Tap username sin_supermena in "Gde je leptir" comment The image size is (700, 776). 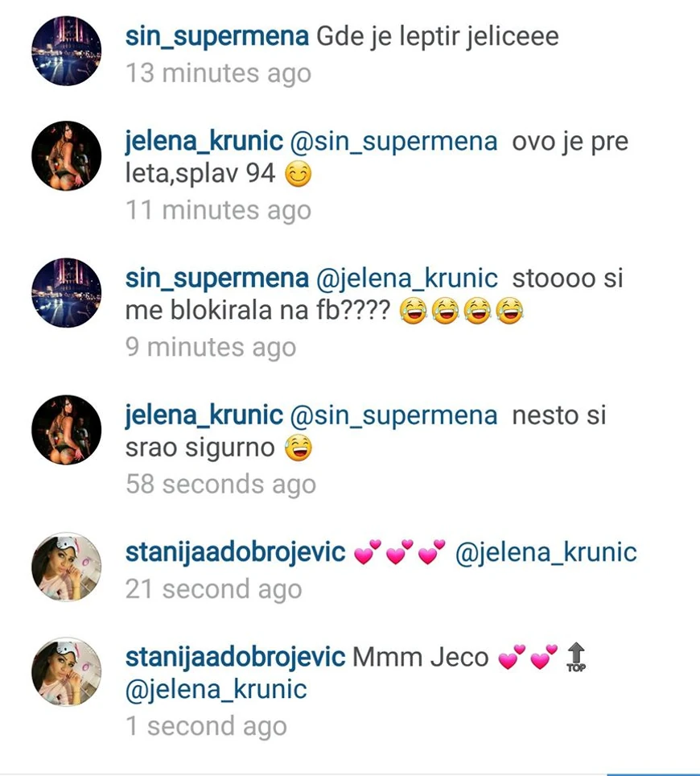(217, 37)
